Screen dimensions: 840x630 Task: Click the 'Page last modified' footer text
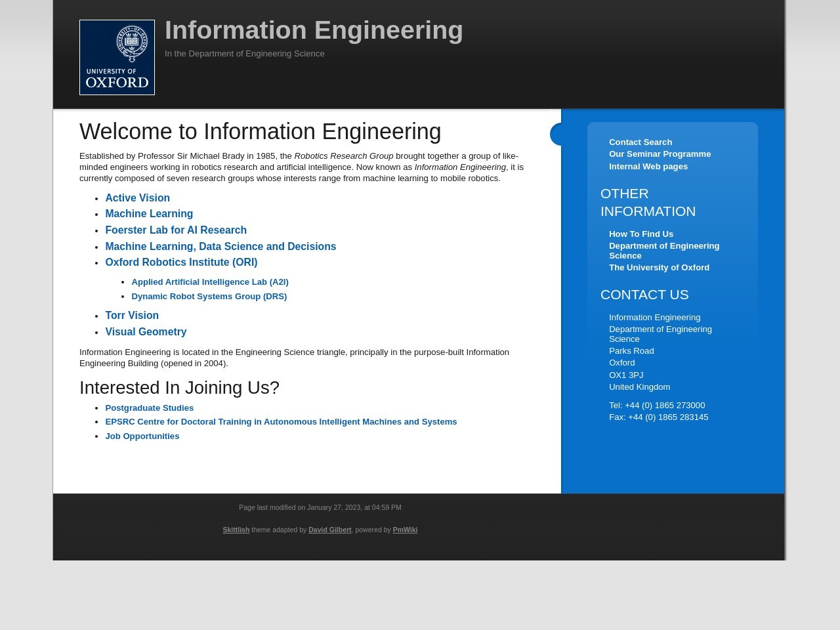[320, 507]
